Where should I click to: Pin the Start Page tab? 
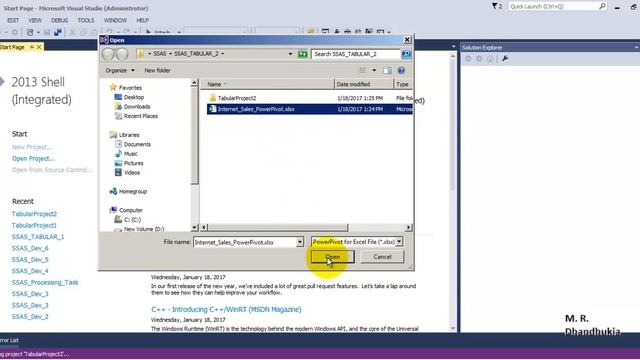[32, 47]
